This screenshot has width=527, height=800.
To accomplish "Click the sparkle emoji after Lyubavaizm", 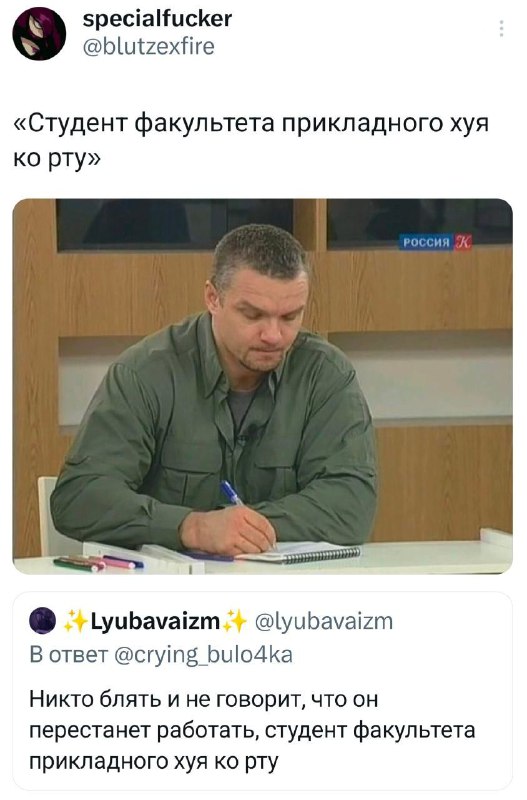I will click(235, 621).
